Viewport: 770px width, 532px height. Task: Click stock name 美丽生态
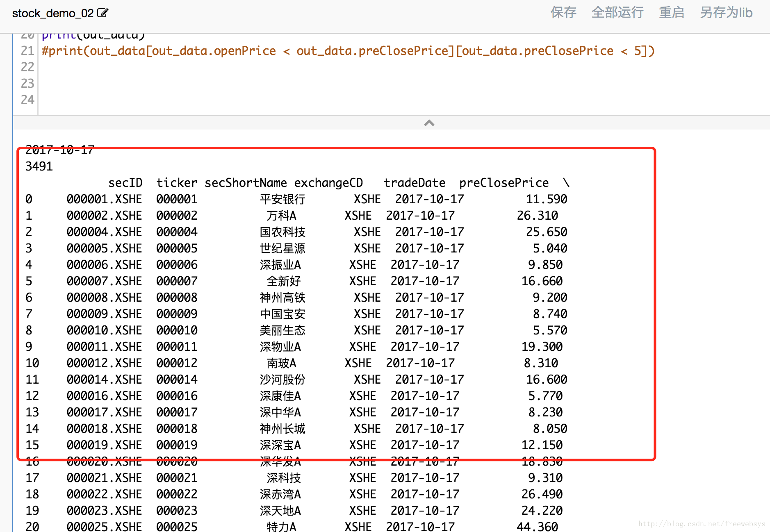click(282, 330)
